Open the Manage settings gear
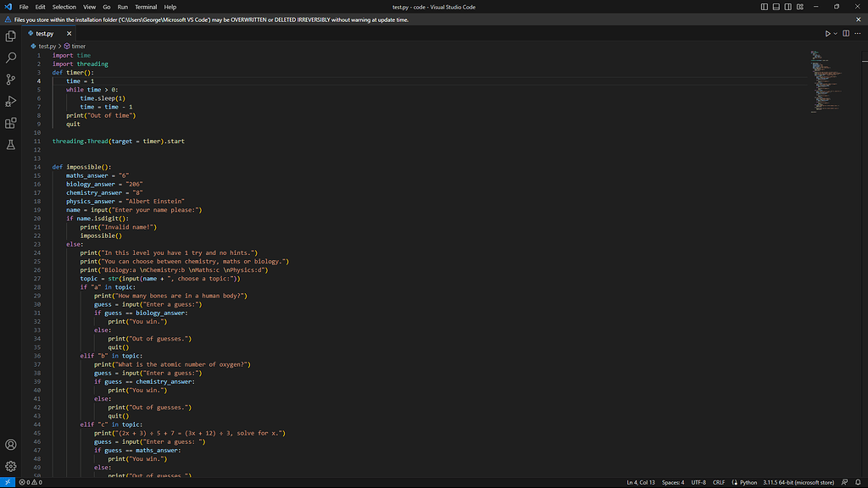The image size is (868, 488). click(x=10, y=467)
